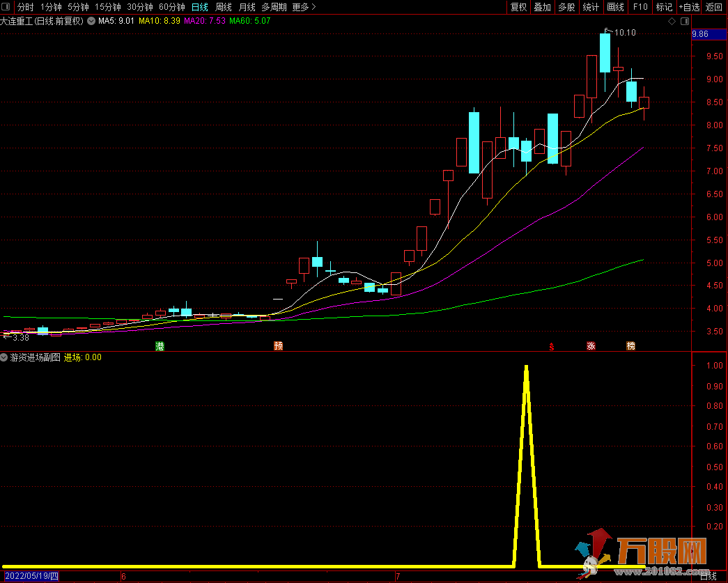Select the 日线 daily tab

(x=200, y=7)
